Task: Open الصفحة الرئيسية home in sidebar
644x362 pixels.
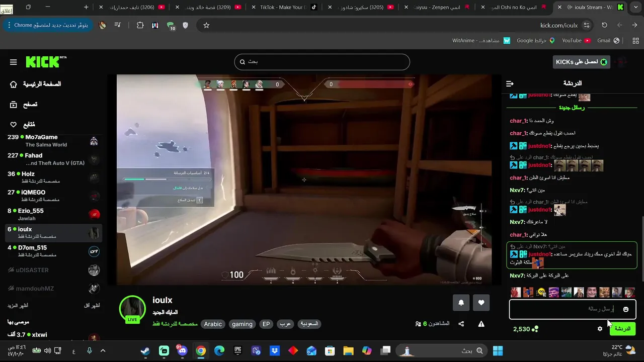Action: tap(35, 84)
